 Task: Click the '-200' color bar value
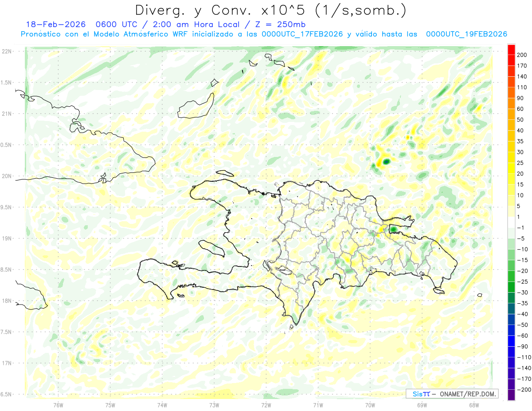point(524,389)
